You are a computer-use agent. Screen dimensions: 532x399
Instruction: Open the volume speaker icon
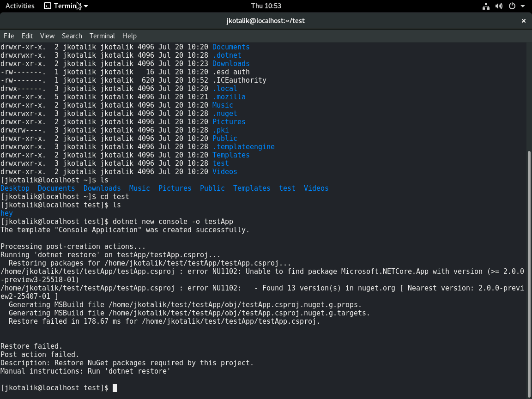pyautogui.click(x=499, y=6)
